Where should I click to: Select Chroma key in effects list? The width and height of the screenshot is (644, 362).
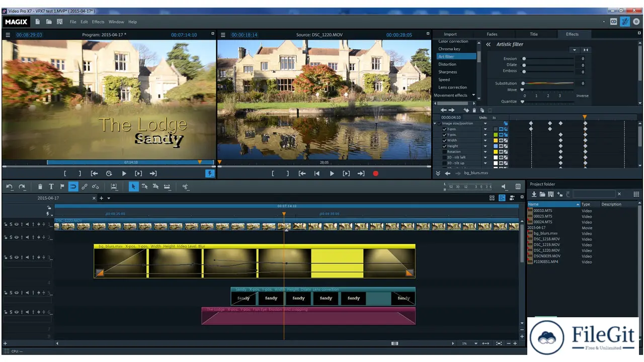tap(449, 49)
